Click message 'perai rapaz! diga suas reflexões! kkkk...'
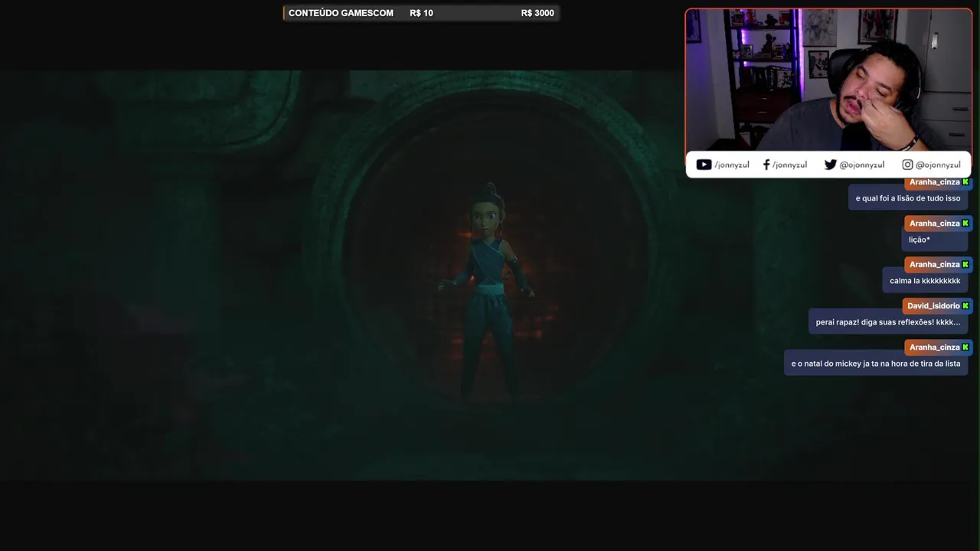The height and width of the screenshot is (551, 980). point(888,322)
